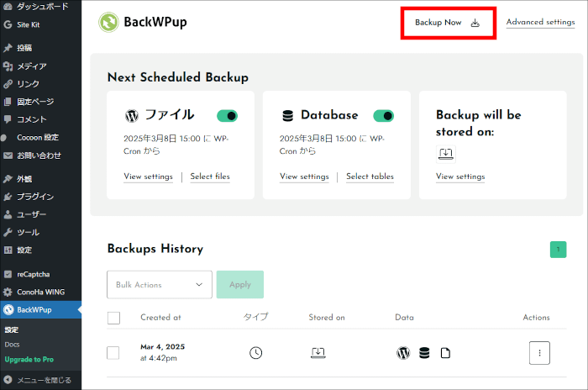Click the storage folder icon under stored on
588x390 pixels.
(x=446, y=154)
